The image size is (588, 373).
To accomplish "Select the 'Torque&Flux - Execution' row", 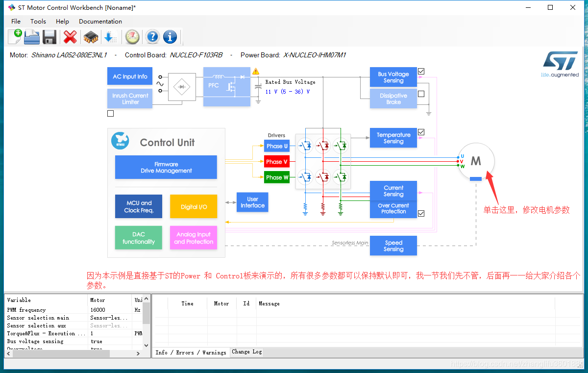I will click(x=73, y=333).
